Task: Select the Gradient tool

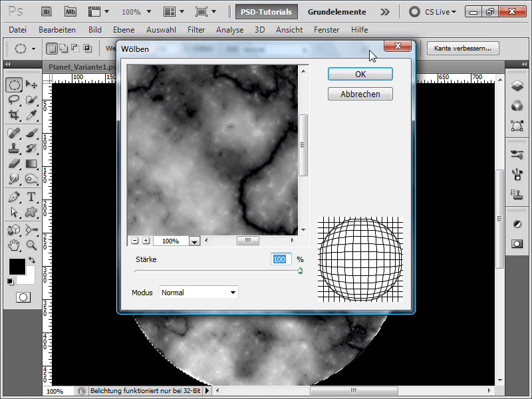Action: 31,164
